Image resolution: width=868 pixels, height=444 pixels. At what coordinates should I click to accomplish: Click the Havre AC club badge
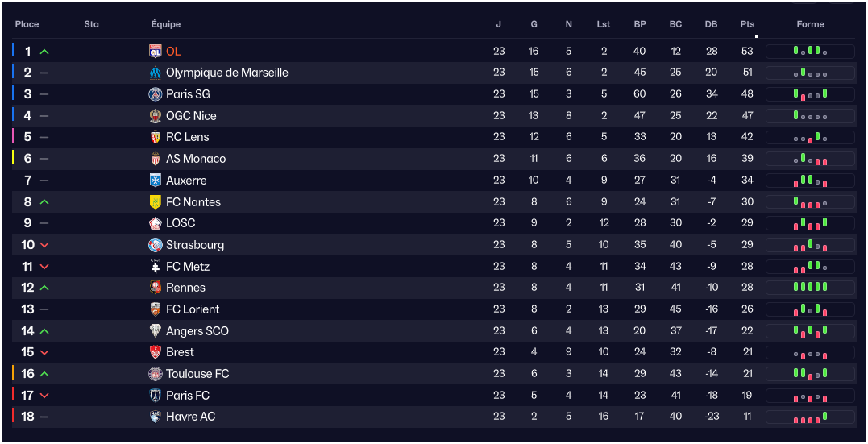(x=156, y=417)
